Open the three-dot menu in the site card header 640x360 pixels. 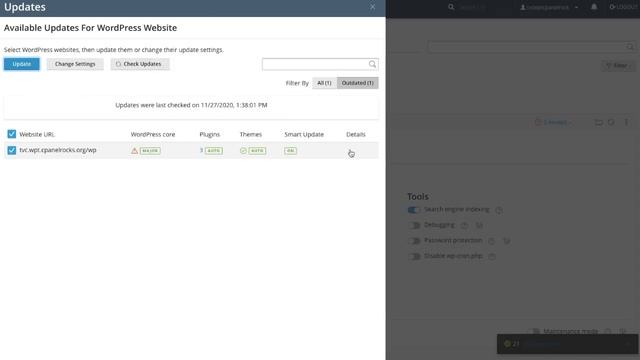tap(626, 122)
